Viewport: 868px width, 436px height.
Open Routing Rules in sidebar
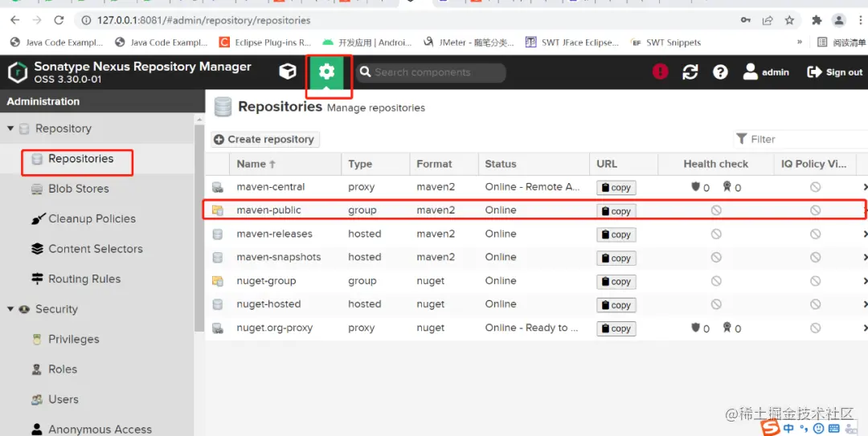click(x=84, y=279)
